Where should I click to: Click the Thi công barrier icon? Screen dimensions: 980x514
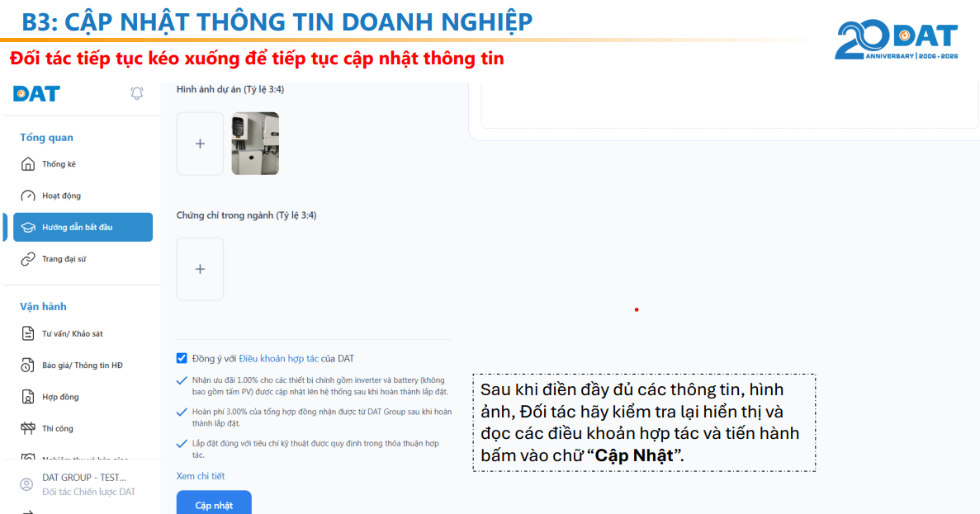(x=27, y=428)
